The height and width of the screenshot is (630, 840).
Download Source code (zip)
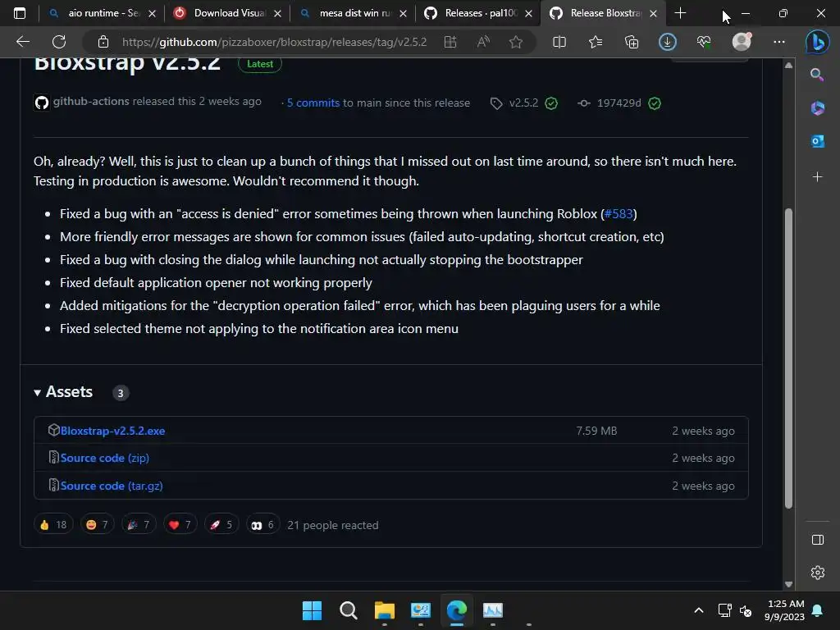click(x=104, y=458)
